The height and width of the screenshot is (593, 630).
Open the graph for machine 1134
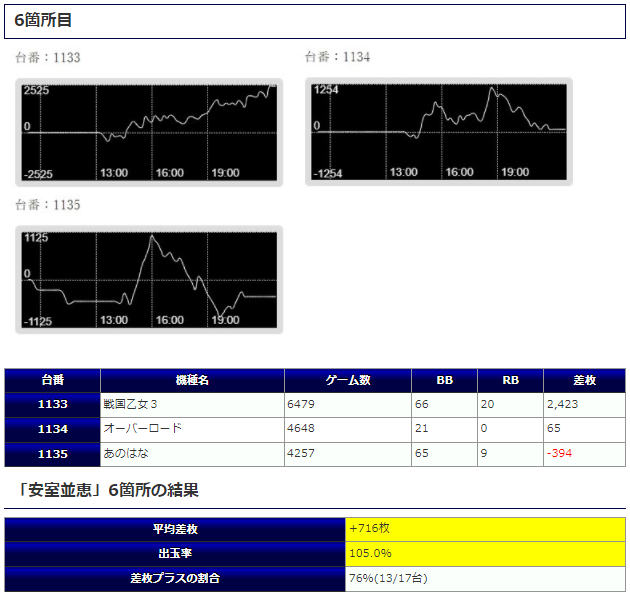click(439, 132)
